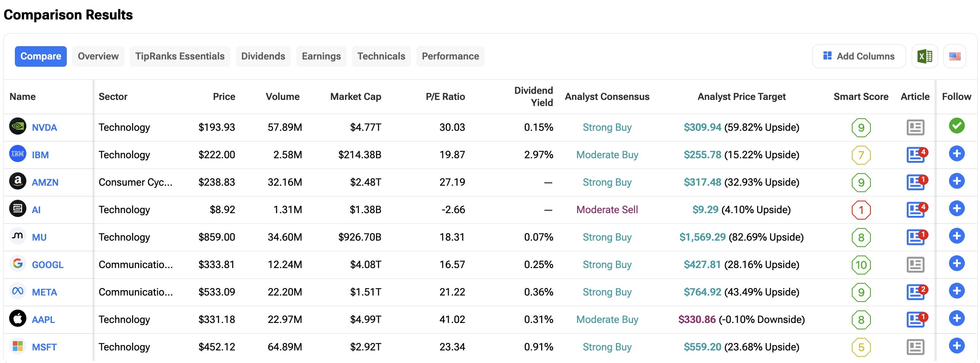Open the GOOGL ticker link

[x=48, y=265]
